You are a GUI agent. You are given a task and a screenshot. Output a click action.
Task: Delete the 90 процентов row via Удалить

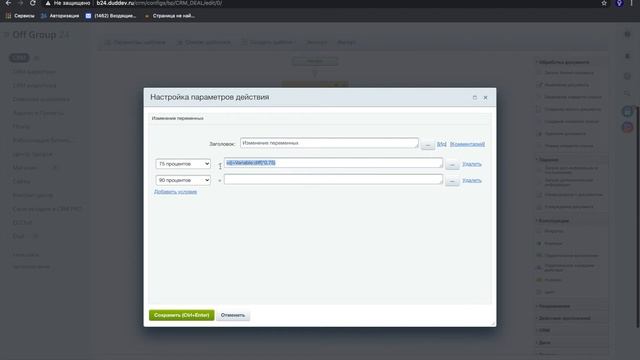coord(472,180)
